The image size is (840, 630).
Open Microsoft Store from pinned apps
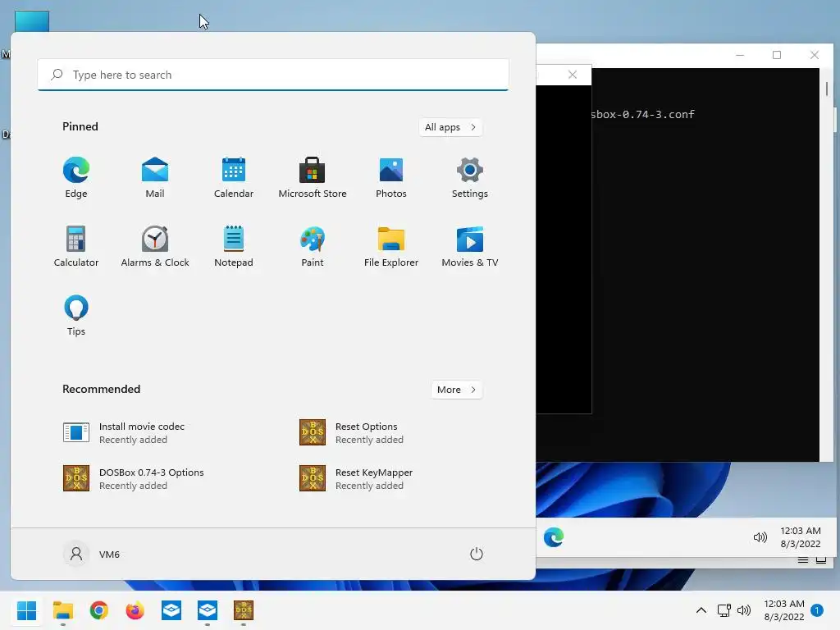[313, 177]
